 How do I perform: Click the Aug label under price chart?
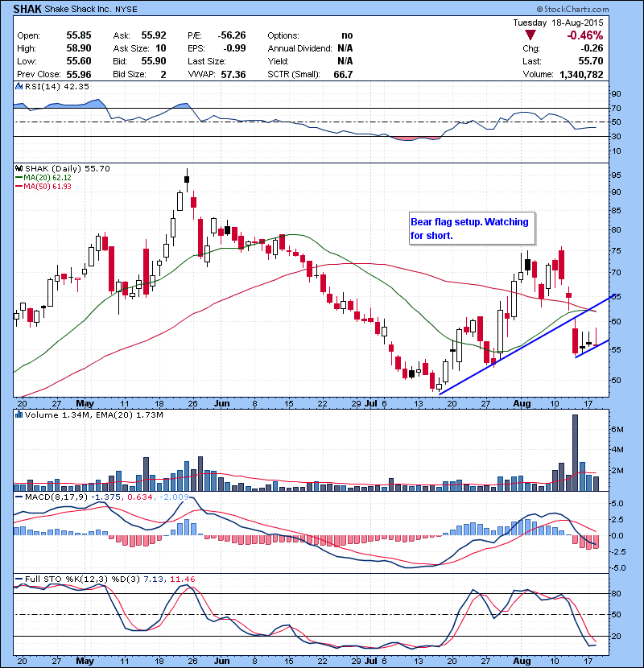click(x=522, y=403)
